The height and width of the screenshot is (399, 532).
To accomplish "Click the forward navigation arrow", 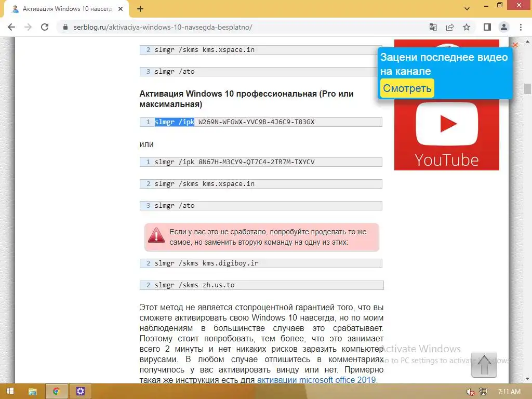I will 28,27.
